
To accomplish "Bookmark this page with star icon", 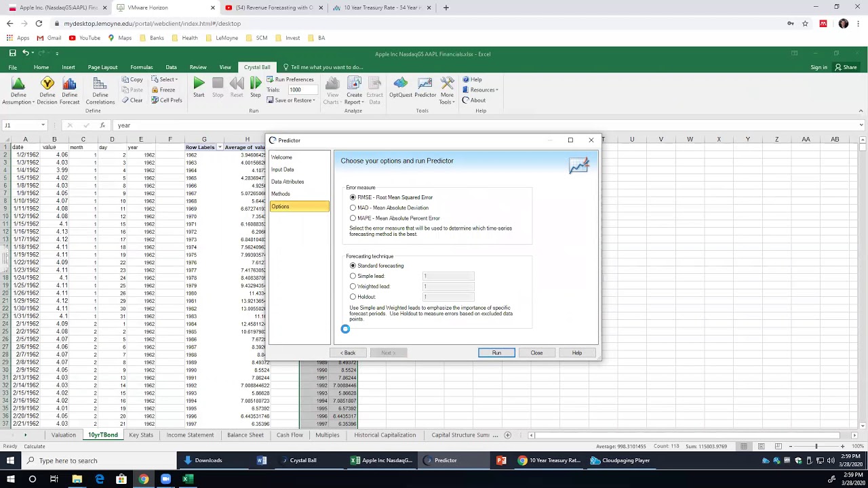I will (x=805, y=23).
